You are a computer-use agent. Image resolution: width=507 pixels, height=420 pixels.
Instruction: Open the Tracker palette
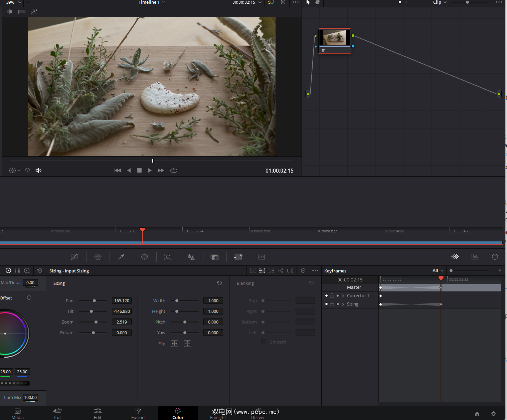coord(168,257)
